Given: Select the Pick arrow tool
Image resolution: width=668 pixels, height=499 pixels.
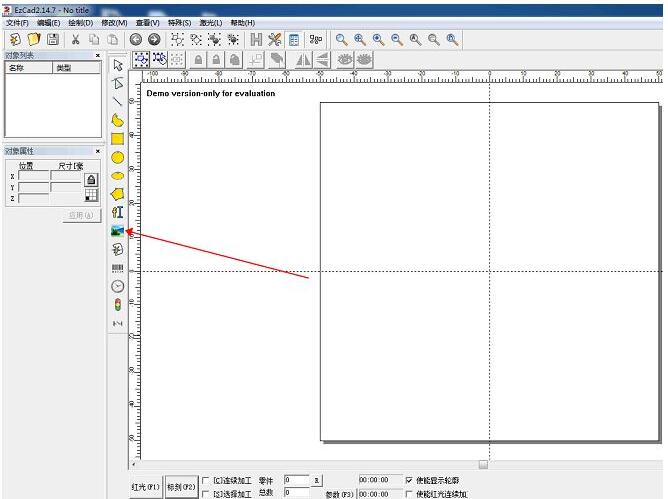Looking at the screenshot, I should point(118,65).
